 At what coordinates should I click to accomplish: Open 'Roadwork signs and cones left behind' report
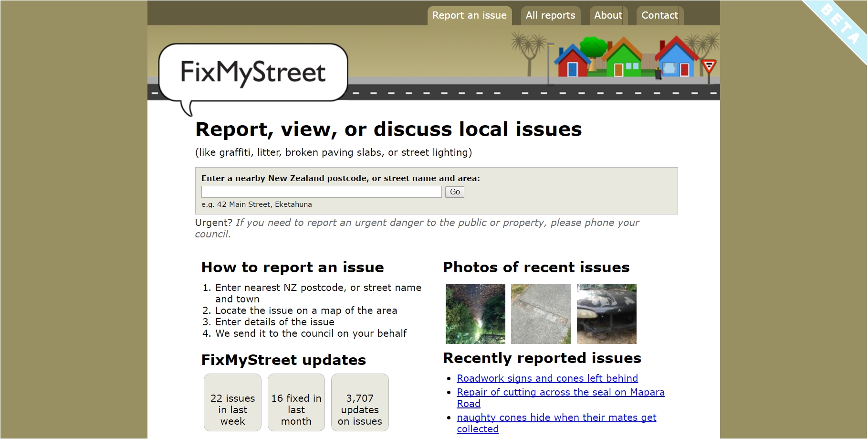click(547, 378)
